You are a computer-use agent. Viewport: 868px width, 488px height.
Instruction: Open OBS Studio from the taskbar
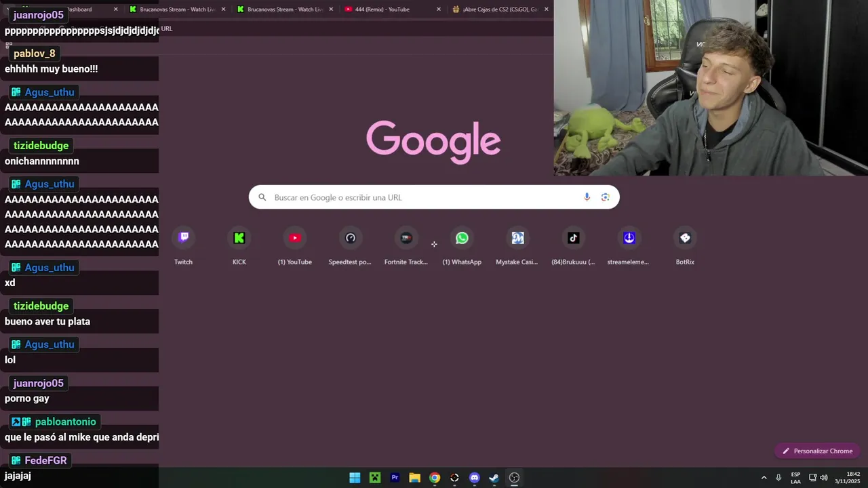(x=514, y=478)
